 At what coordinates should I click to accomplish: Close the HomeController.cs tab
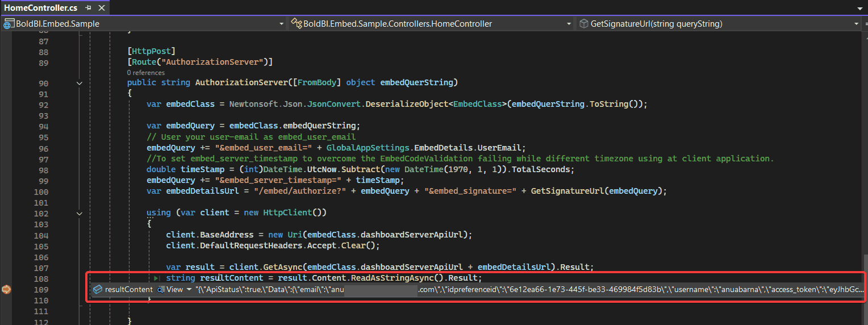click(101, 8)
